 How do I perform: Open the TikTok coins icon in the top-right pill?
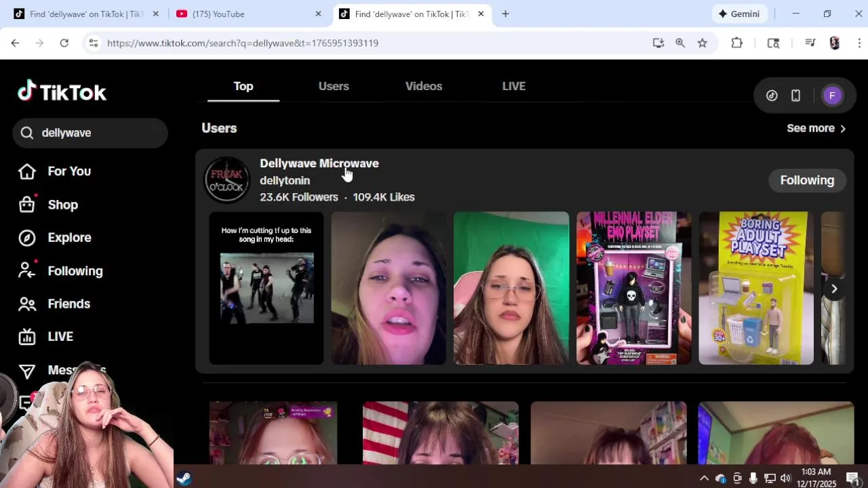click(772, 96)
